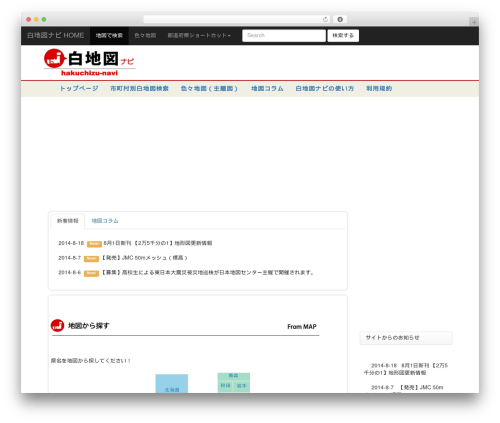The height and width of the screenshot is (423, 500).
Task: Select 地図で検索 in the black navbar
Action: 109,35
